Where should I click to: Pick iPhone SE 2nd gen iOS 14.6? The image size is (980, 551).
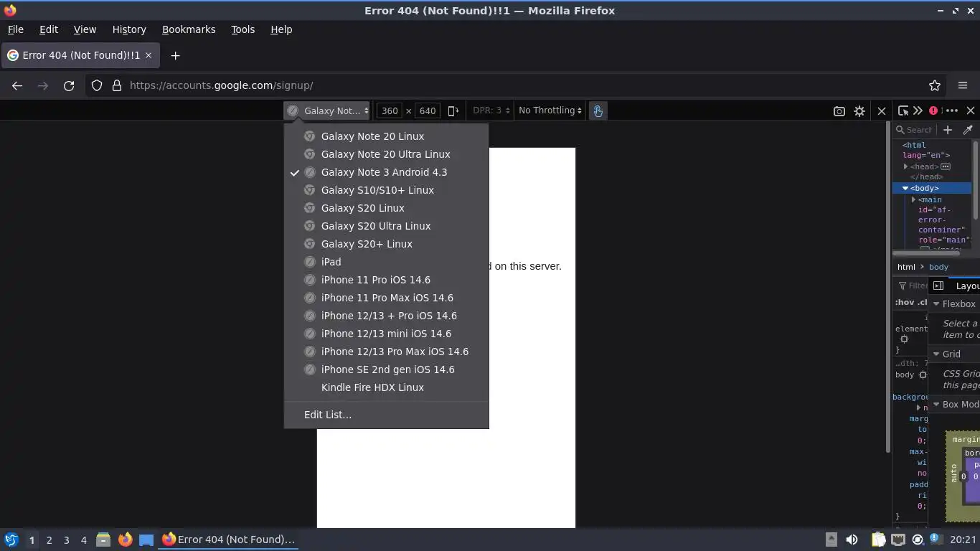tap(386, 369)
